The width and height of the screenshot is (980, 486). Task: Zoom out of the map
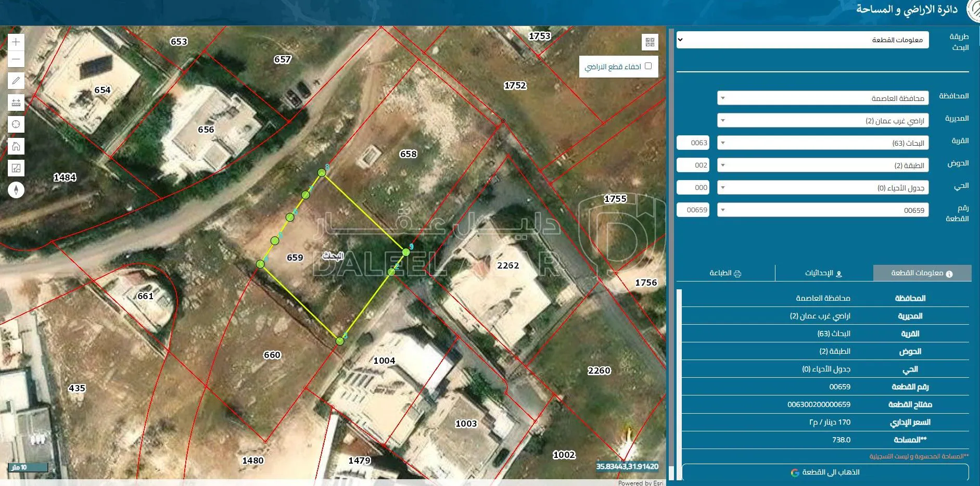coord(16,59)
